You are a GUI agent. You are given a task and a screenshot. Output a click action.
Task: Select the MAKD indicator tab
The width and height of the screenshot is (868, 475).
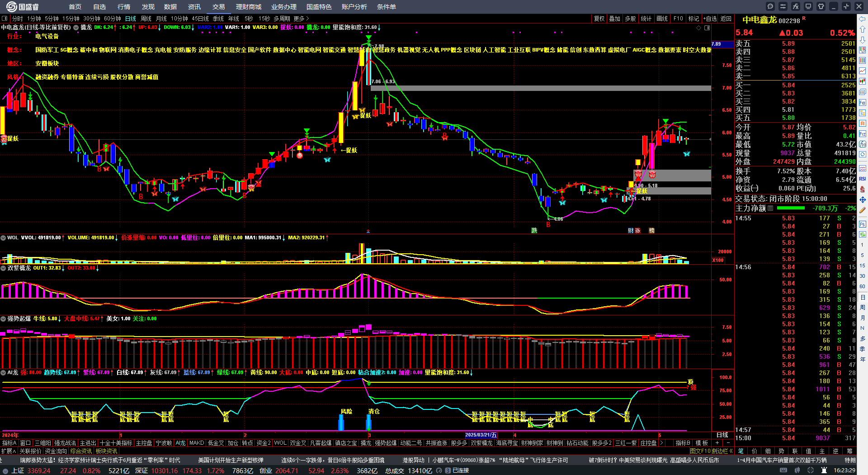coord(197,443)
